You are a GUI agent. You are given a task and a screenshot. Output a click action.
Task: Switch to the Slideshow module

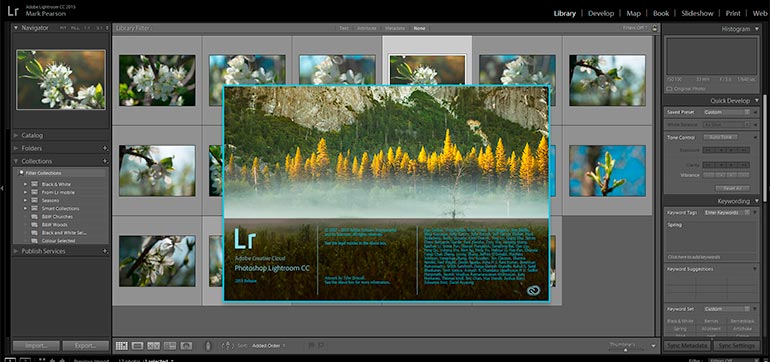coord(697,13)
